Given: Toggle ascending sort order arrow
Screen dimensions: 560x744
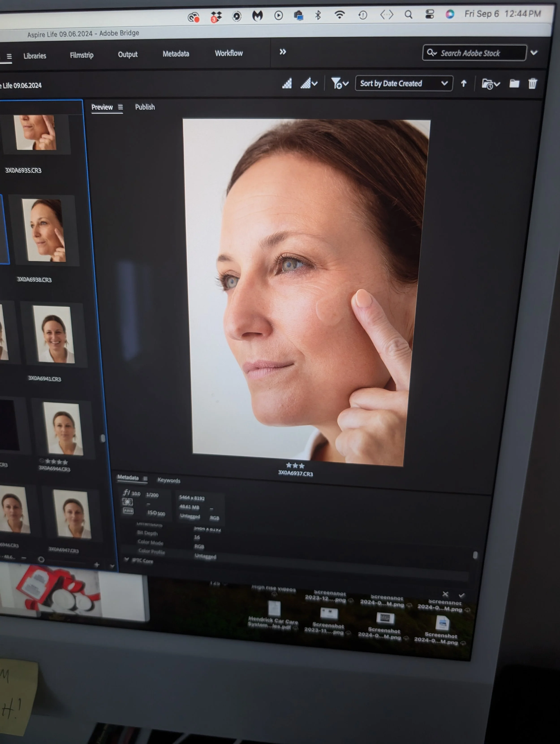Looking at the screenshot, I should pyautogui.click(x=463, y=83).
